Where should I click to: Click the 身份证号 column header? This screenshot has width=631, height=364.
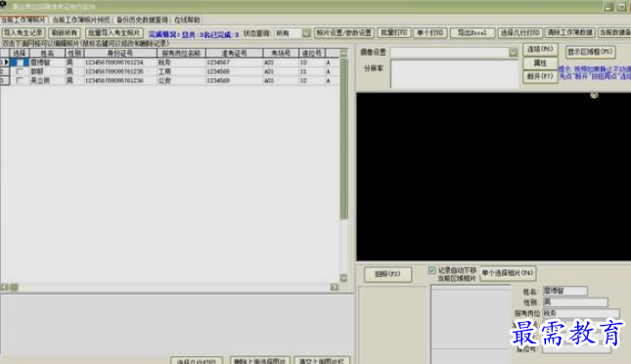[120, 53]
